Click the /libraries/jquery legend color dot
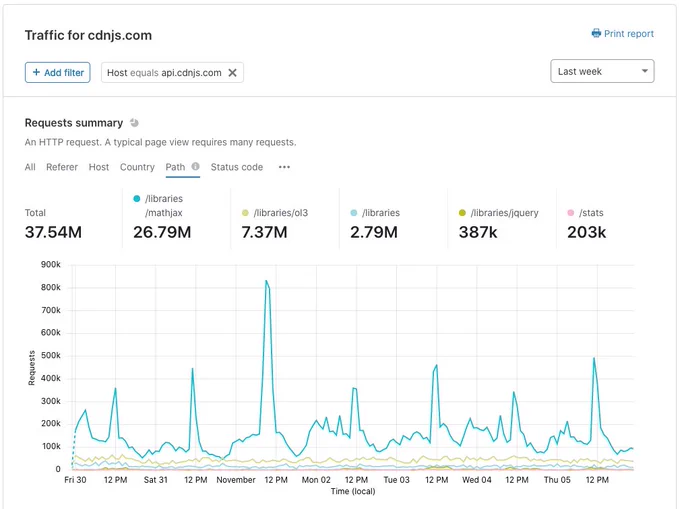 [462, 213]
